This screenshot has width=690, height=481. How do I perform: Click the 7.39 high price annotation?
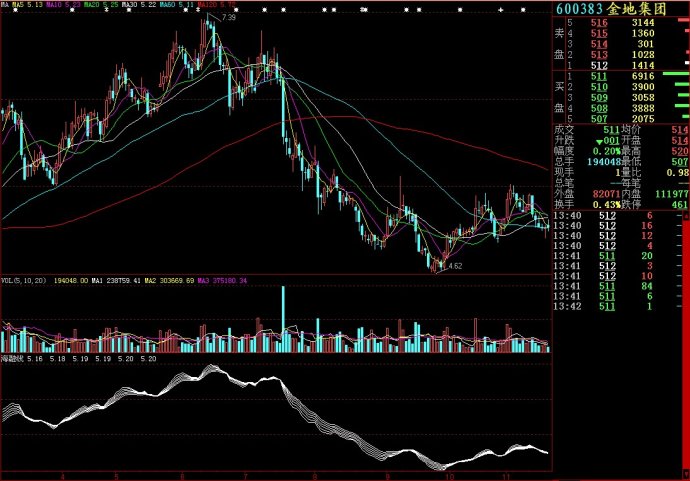coord(229,18)
